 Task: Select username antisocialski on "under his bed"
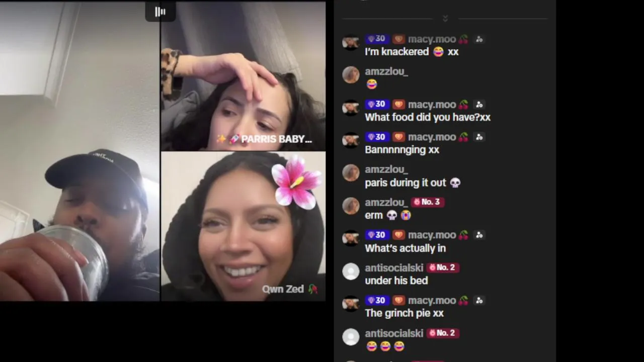click(x=394, y=267)
